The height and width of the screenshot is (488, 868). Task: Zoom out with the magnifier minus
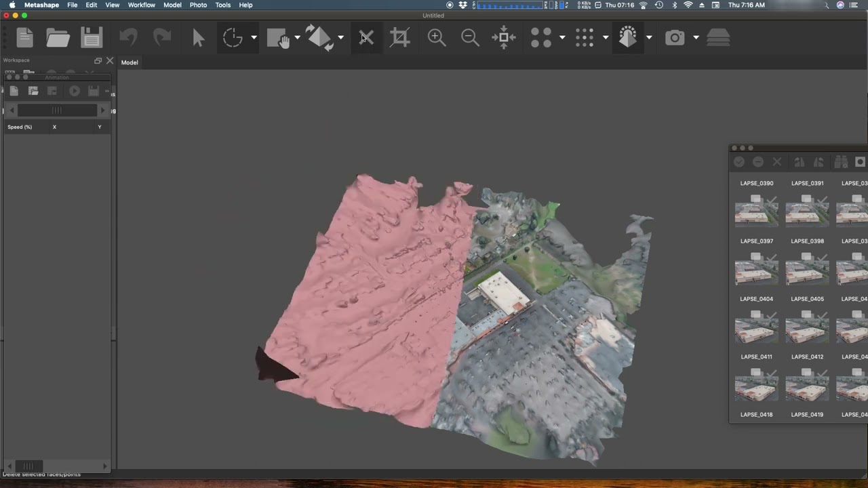(470, 37)
